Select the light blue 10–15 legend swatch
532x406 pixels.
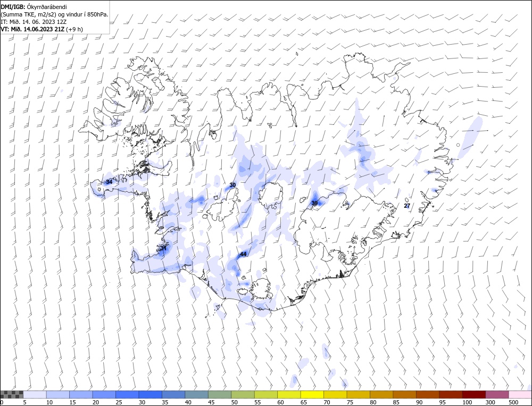click(x=58, y=394)
